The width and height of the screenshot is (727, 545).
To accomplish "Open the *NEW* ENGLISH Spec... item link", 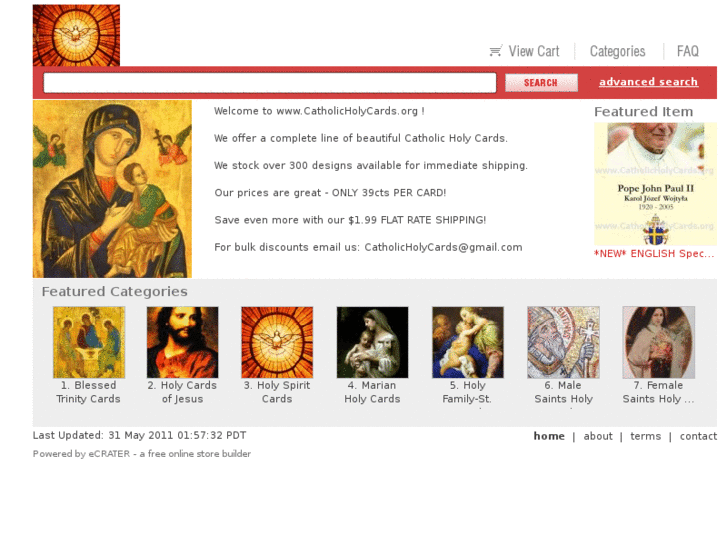I will 654,254.
